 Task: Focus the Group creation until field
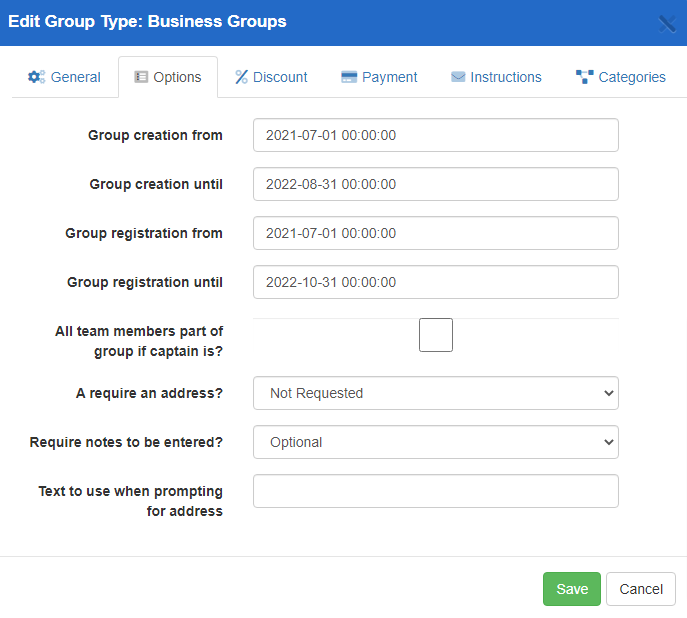[x=436, y=184]
